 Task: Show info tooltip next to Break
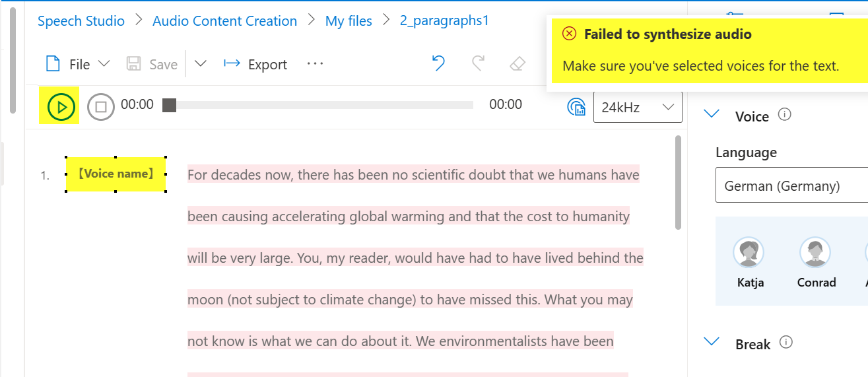785,343
